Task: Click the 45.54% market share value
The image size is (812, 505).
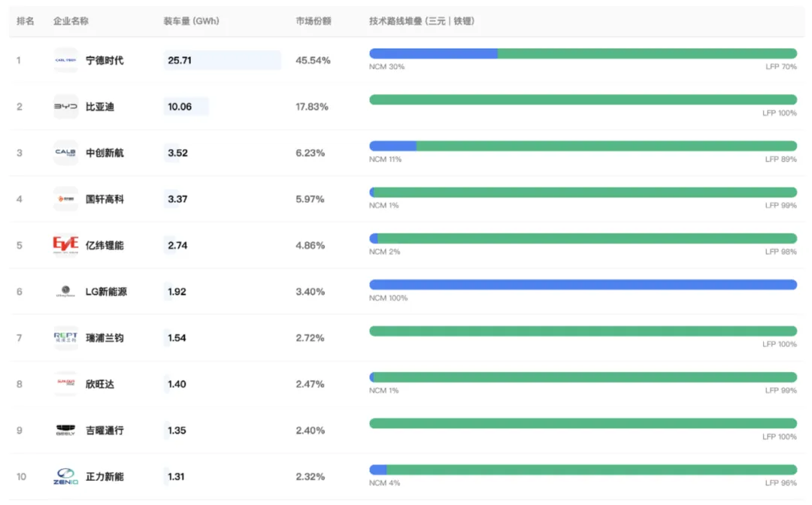Action: [x=313, y=60]
